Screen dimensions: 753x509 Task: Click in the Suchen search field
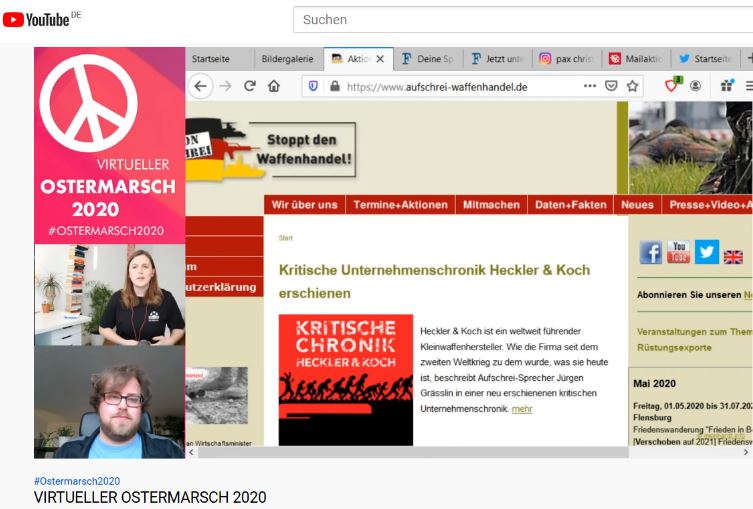(523, 20)
